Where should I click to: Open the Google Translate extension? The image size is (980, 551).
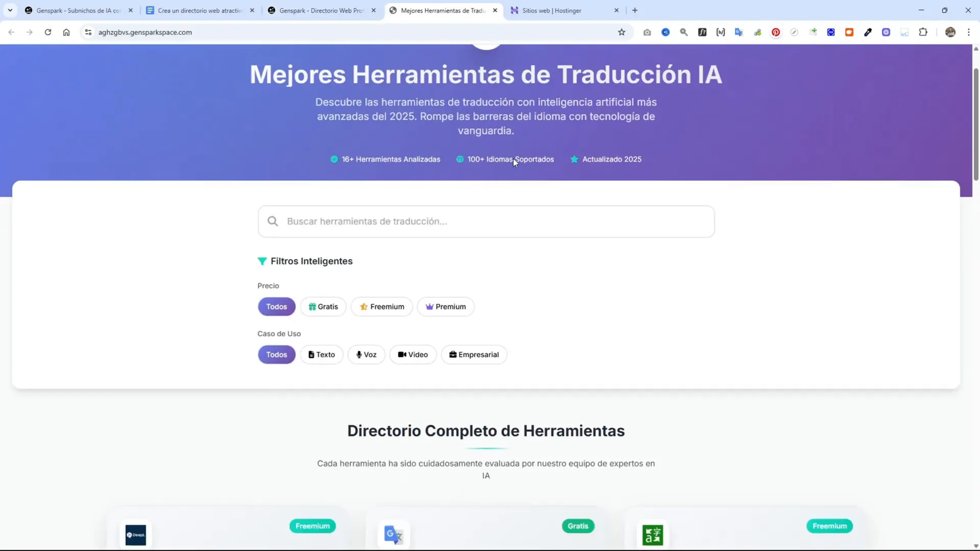pyautogui.click(x=740, y=32)
